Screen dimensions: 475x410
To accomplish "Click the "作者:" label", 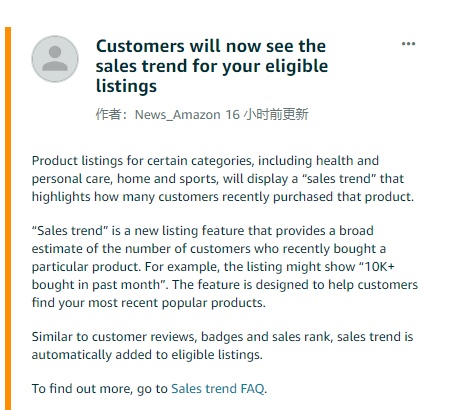I will [111, 114].
